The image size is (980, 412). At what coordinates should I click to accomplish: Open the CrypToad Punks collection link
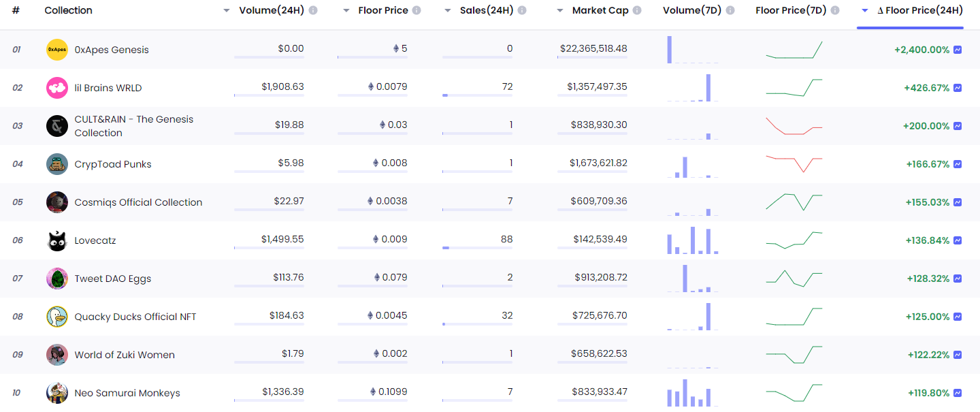coord(113,164)
